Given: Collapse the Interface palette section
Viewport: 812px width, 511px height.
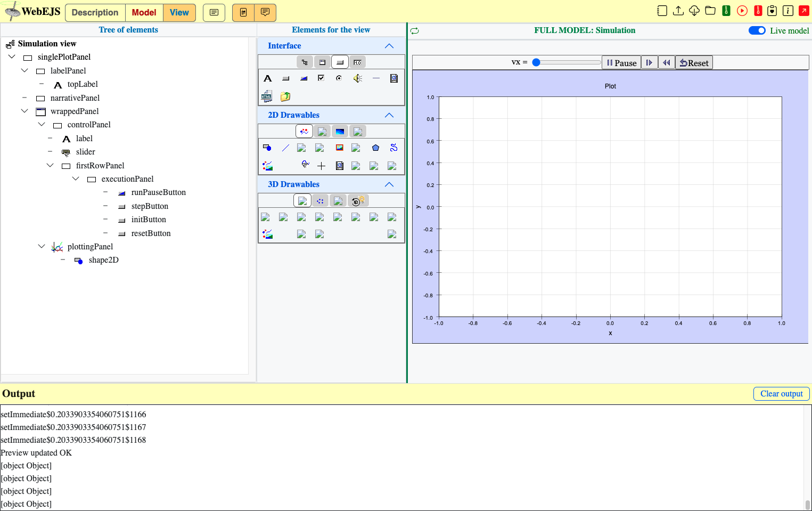Looking at the screenshot, I should [x=389, y=46].
